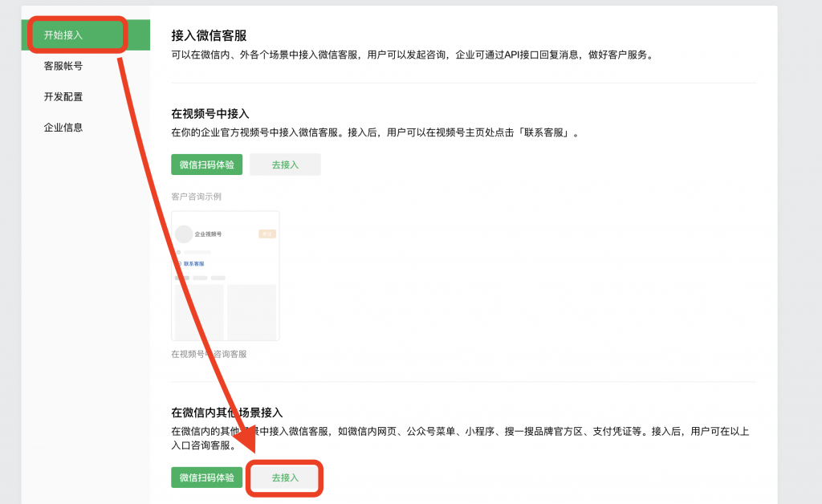Tap the orange 关注 button in the preview
The image size is (822, 504).
click(267, 234)
